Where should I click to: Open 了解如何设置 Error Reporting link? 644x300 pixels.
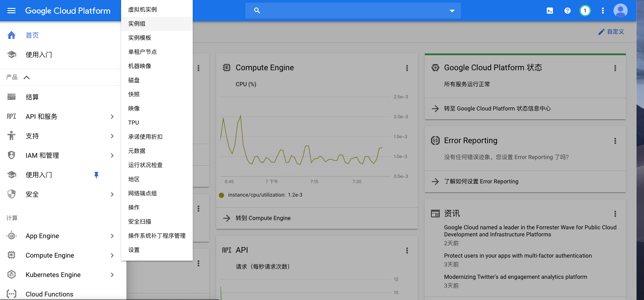click(481, 182)
